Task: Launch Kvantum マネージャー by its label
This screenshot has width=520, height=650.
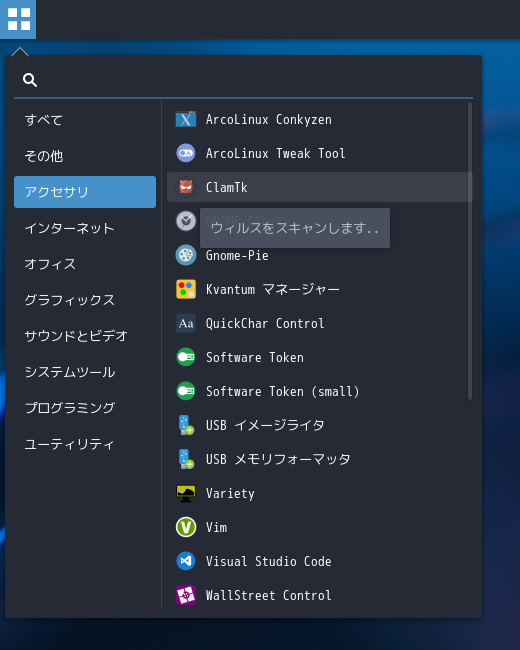Action: tap(272, 289)
